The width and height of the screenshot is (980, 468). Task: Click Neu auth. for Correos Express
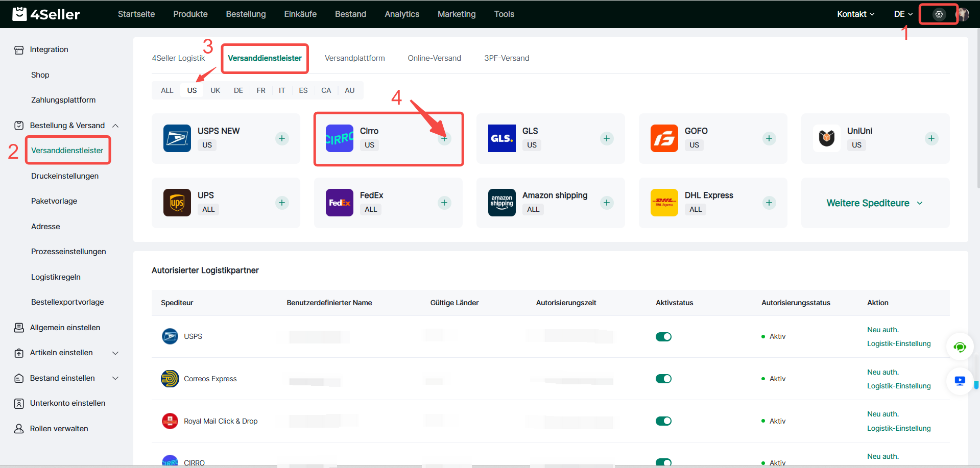coord(882,372)
